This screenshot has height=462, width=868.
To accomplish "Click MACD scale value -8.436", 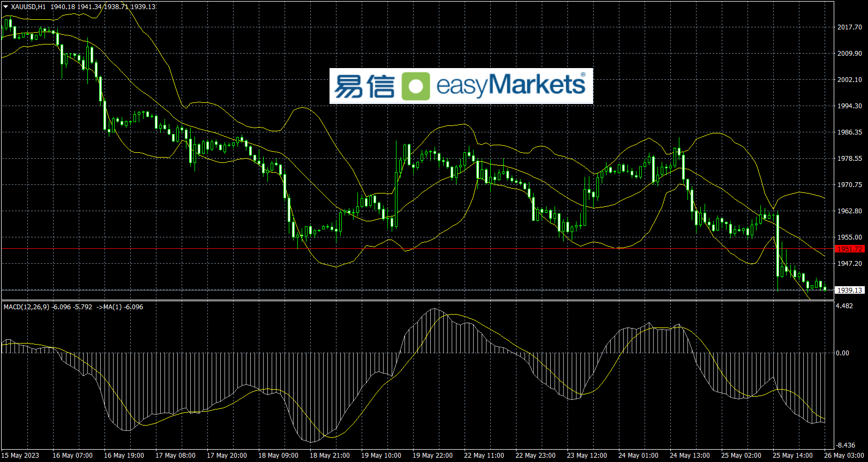I will (846, 445).
